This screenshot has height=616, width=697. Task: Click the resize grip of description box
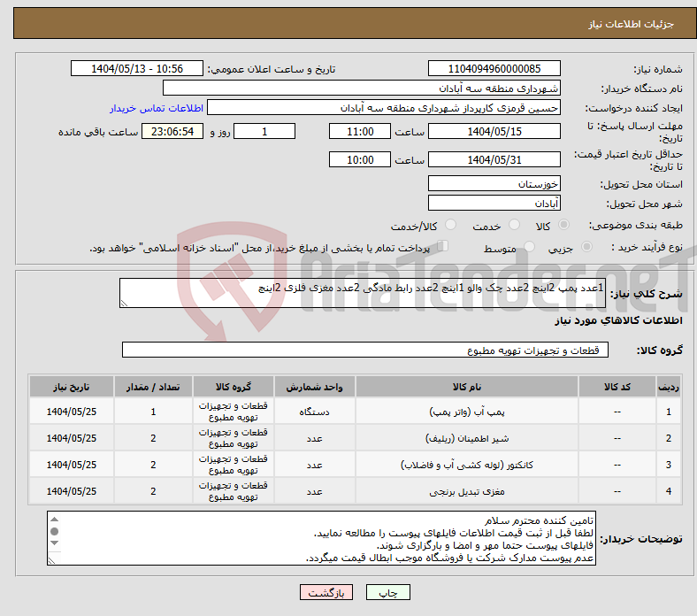tap(124, 304)
